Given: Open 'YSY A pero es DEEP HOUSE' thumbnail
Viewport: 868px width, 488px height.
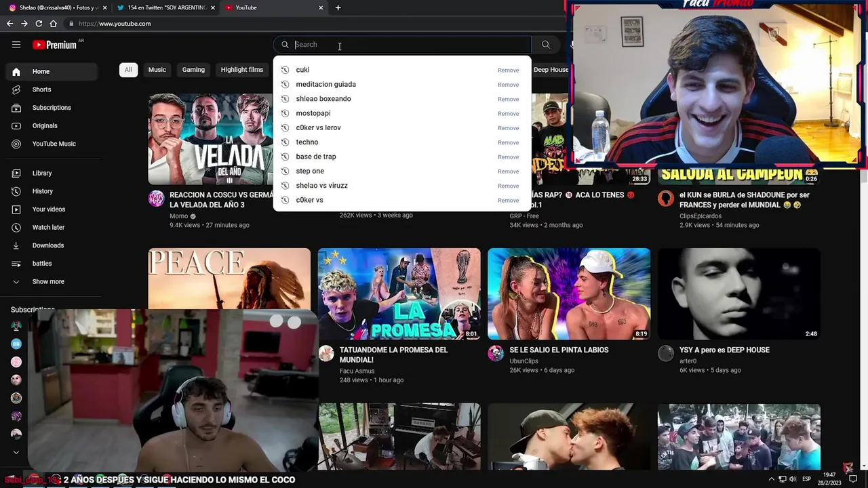Looking at the screenshot, I should pos(738,293).
